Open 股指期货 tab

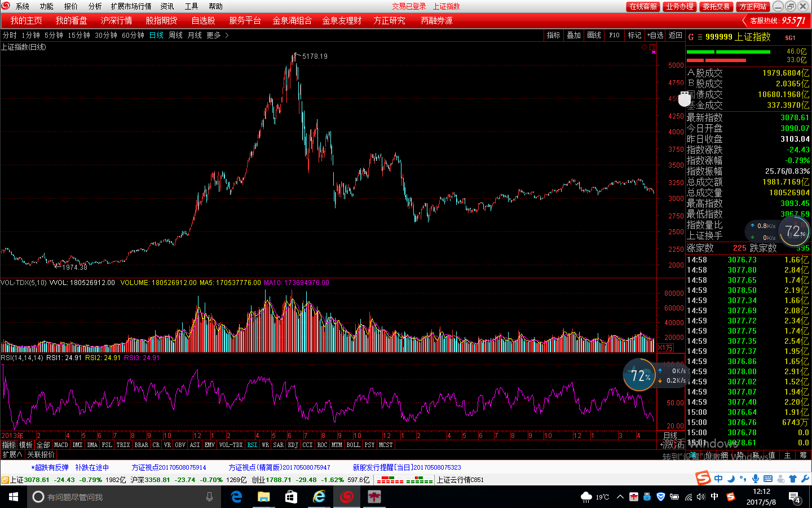(161, 20)
